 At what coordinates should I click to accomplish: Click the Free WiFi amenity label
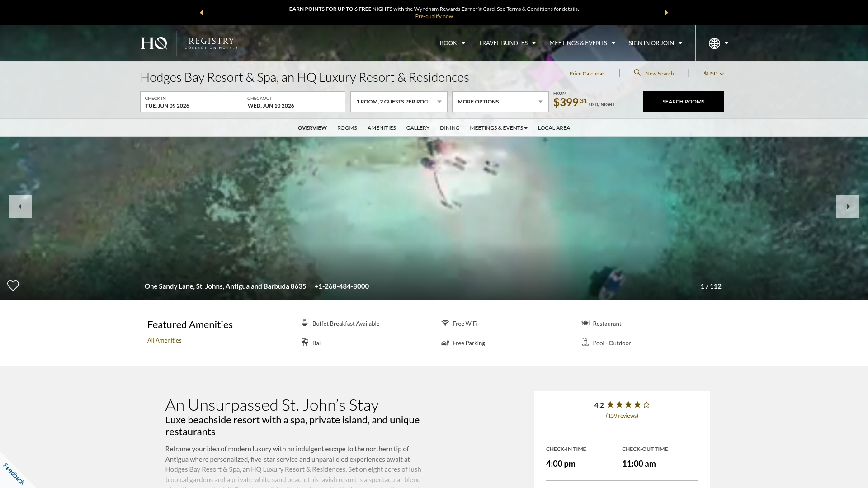[465, 324]
